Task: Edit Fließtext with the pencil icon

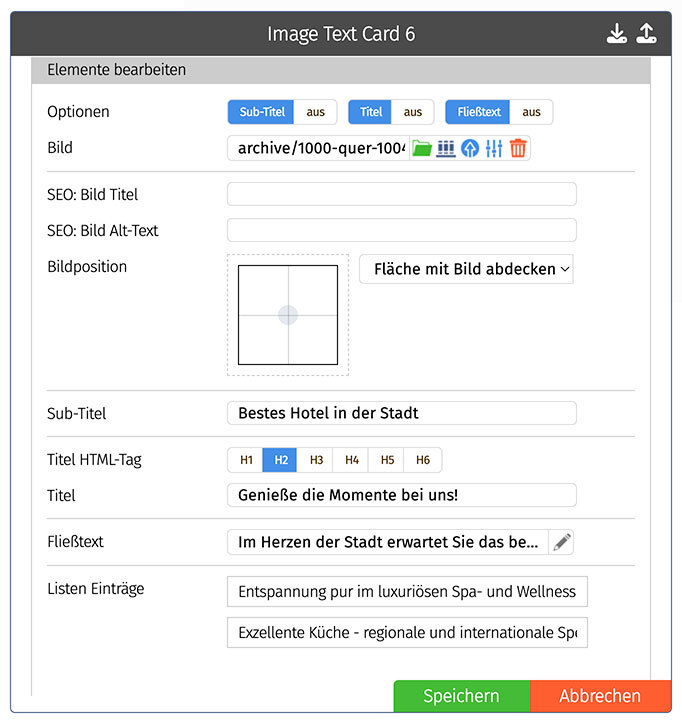Action: 562,542
